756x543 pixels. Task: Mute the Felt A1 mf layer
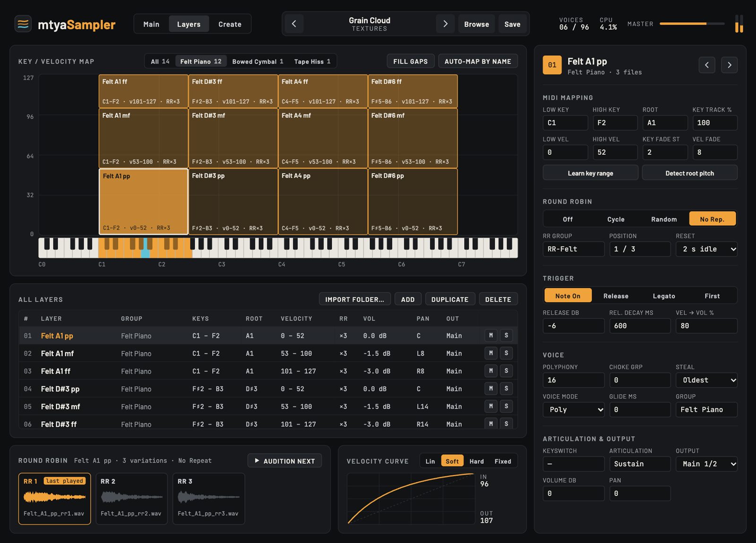pos(491,353)
